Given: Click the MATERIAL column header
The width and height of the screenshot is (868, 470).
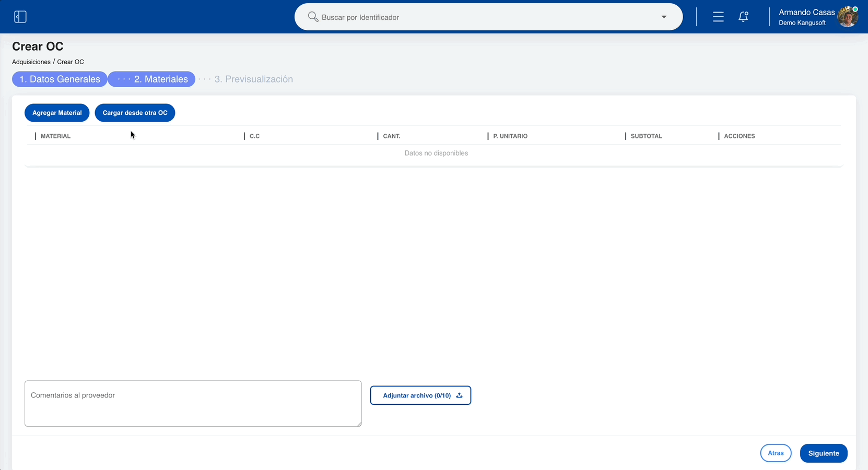Looking at the screenshot, I should tap(55, 136).
